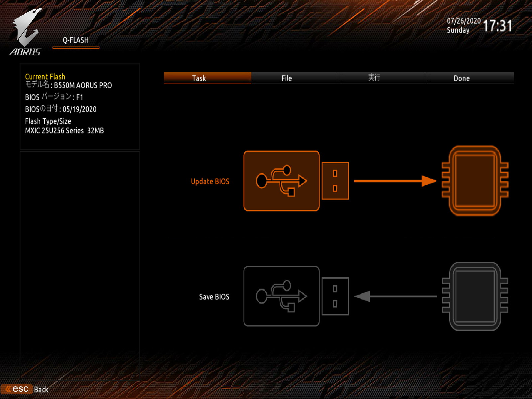The width and height of the screenshot is (532, 399).
Task: Click the gray arrow pointing to the USB drive
Action: point(395,296)
